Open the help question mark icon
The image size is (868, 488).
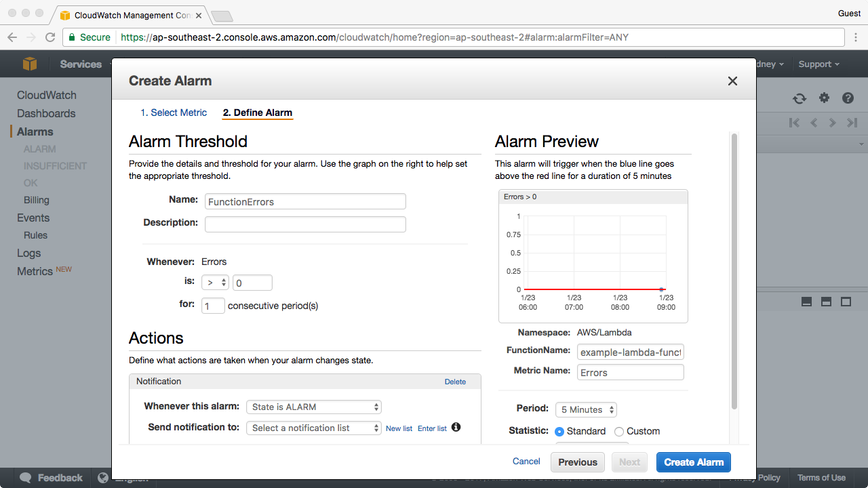click(848, 98)
